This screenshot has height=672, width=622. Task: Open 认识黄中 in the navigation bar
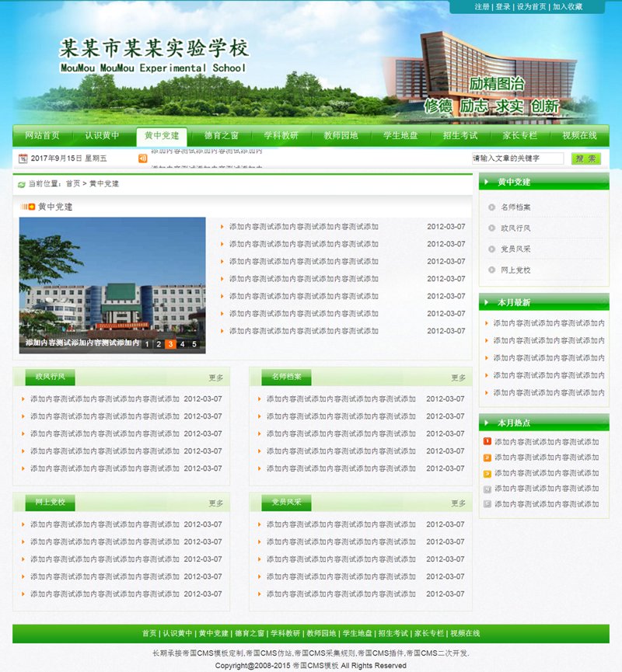pos(102,135)
